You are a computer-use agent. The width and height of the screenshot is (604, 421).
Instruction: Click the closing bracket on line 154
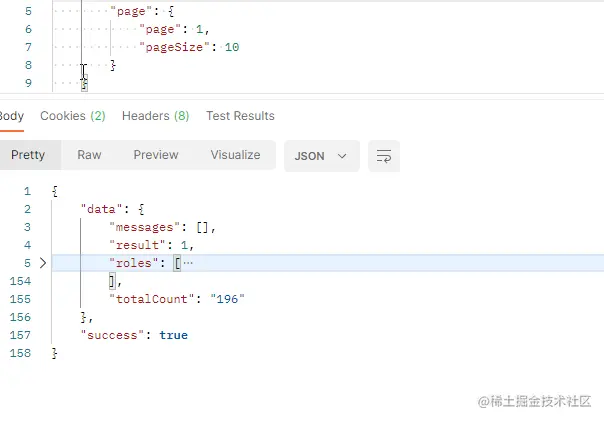click(x=112, y=281)
